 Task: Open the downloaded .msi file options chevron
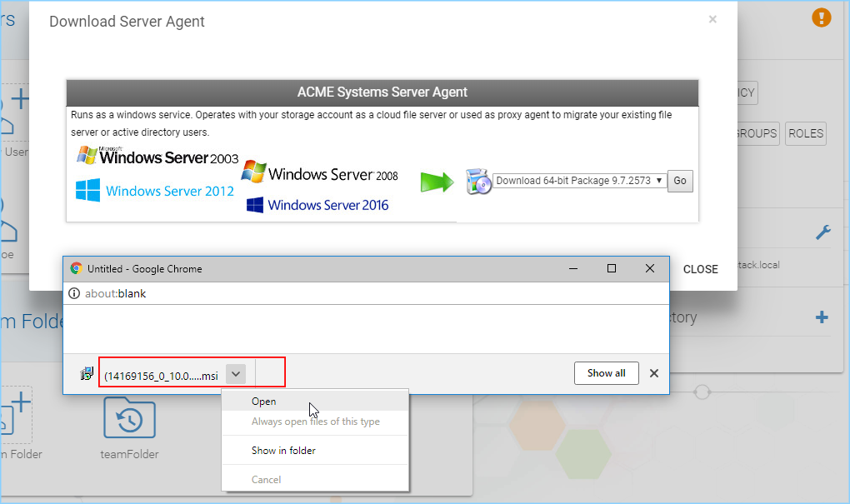pyautogui.click(x=236, y=374)
